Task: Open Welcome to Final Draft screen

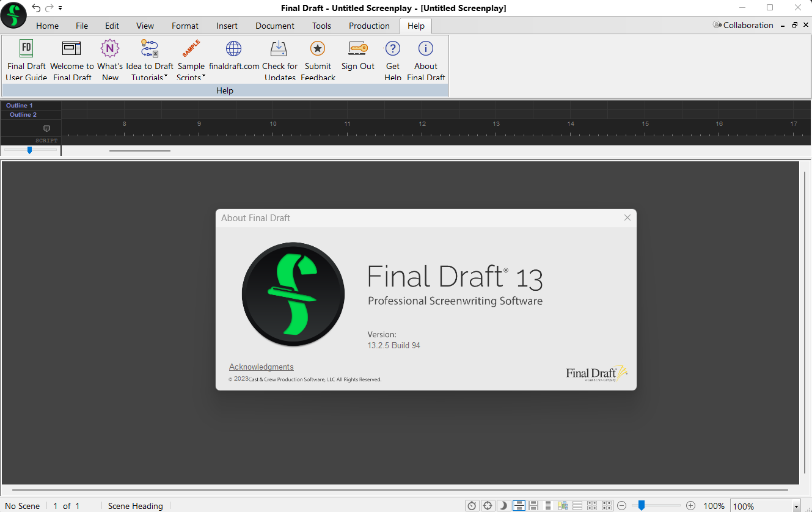Action: (72, 60)
